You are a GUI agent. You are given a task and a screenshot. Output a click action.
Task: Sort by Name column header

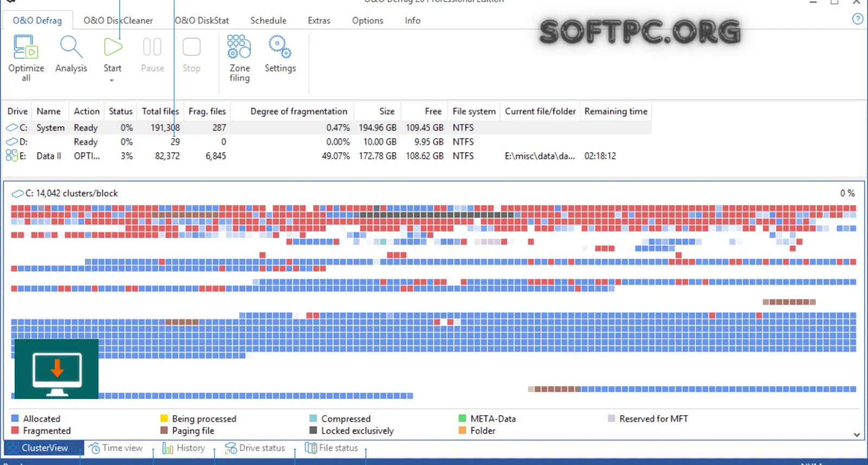[49, 111]
